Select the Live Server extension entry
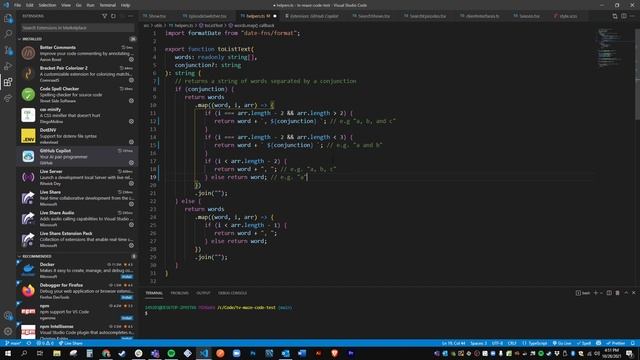This screenshot has height=360, width=640. 77,177
